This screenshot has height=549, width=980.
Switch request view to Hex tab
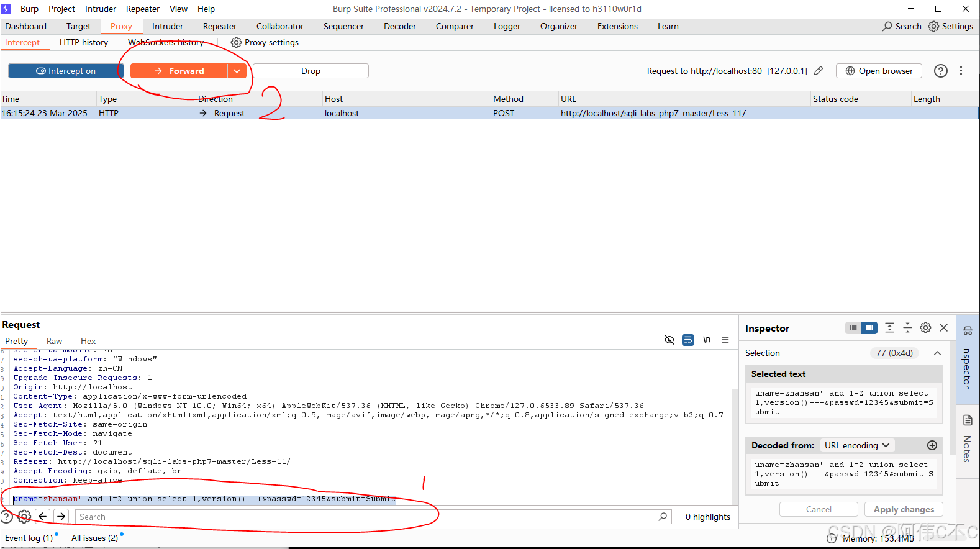88,341
